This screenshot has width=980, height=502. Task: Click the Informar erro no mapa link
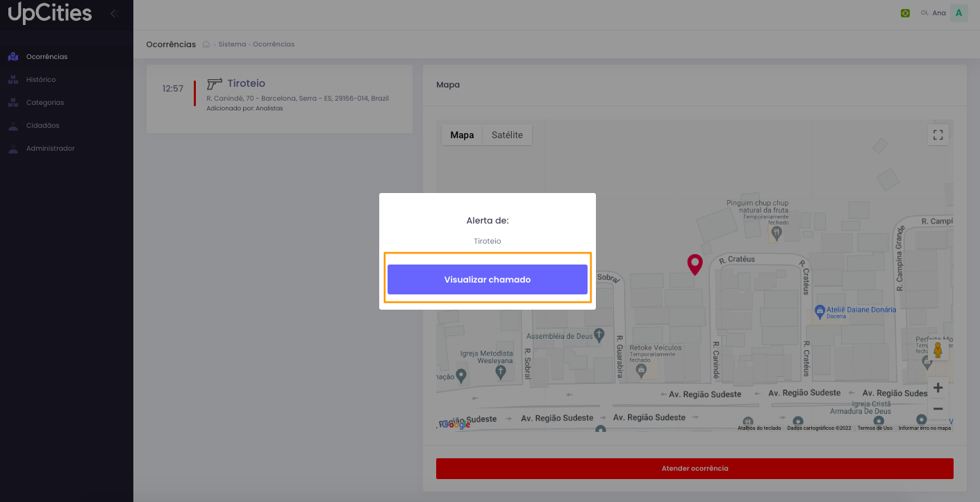924,428
